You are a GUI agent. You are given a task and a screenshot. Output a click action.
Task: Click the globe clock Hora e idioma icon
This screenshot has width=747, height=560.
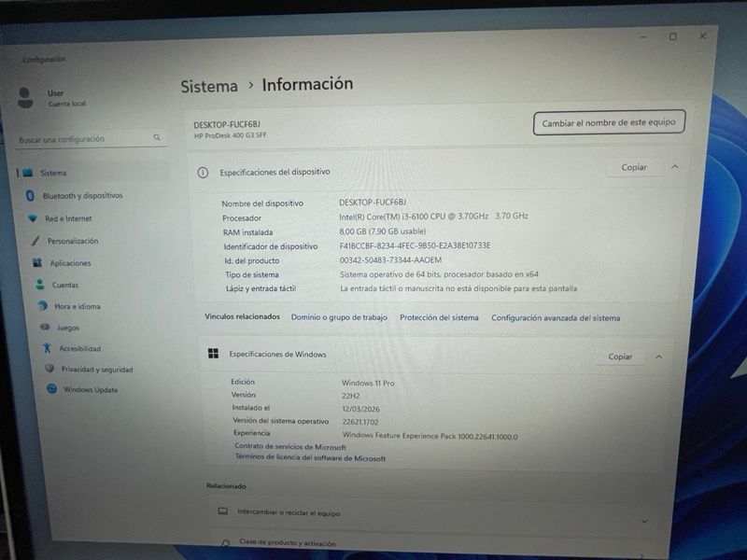click(x=42, y=306)
